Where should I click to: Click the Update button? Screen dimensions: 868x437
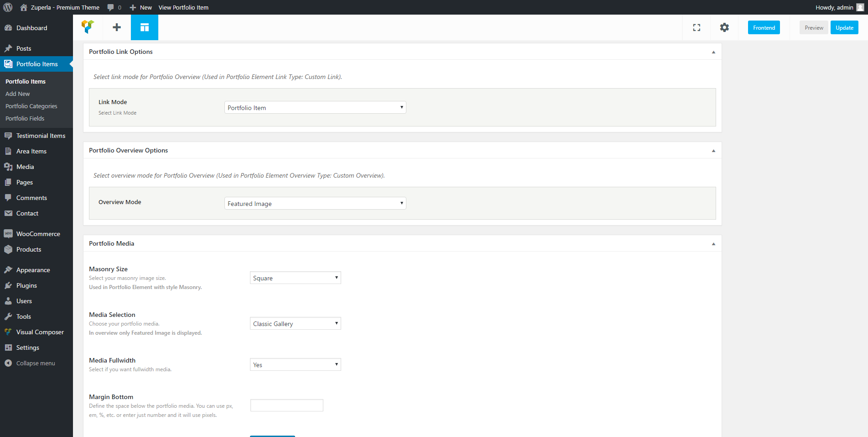click(844, 27)
